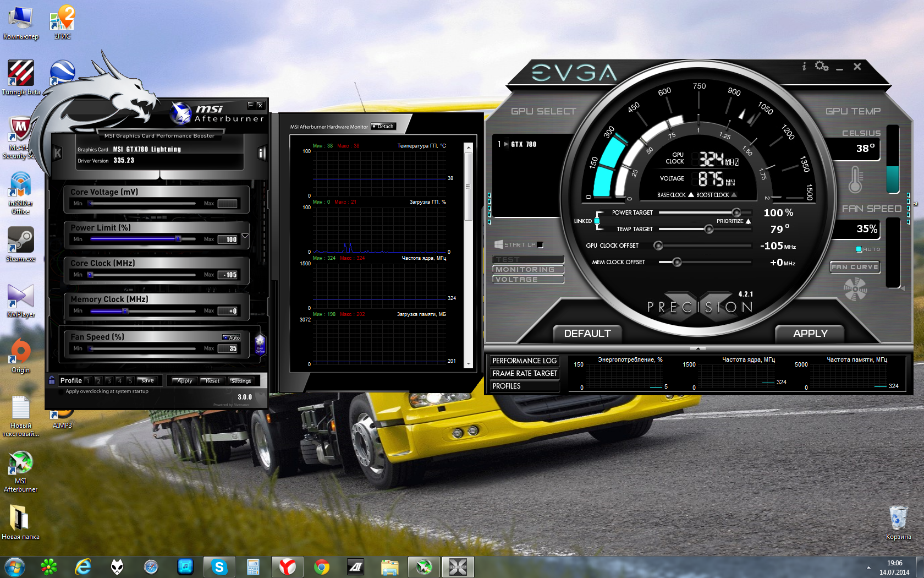Toggle the Linked power/temp target button
The width and height of the screenshot is (924, 578).
[x=597, y=221]
